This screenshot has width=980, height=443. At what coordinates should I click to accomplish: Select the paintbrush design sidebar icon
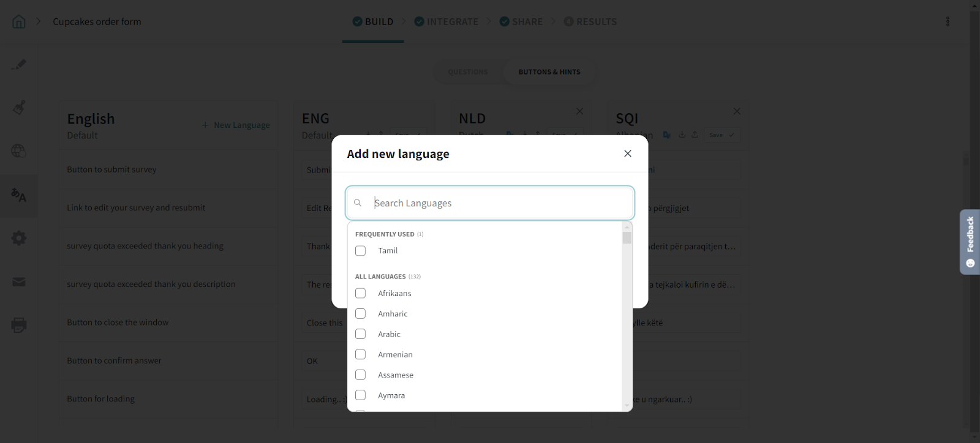tap(19, 108)
